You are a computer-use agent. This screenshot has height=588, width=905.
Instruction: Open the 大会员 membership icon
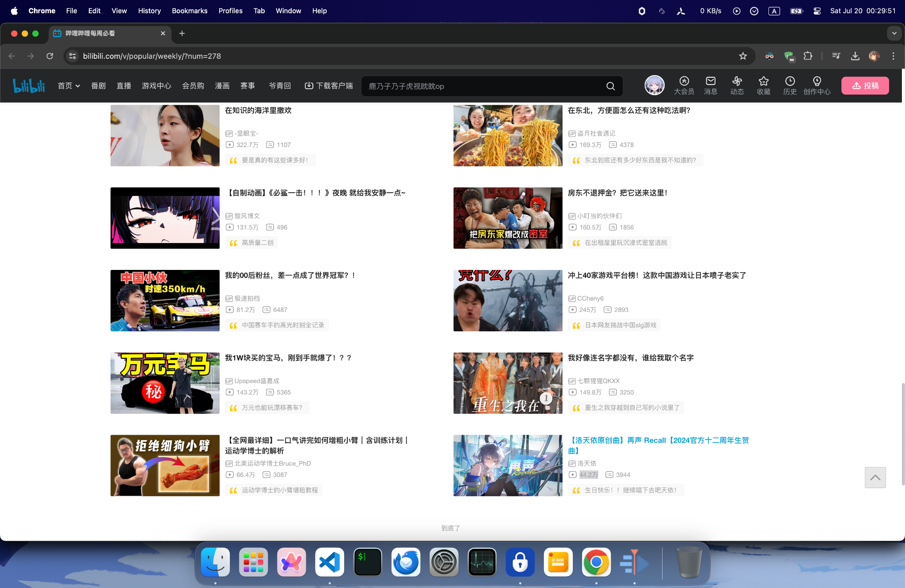coord(684,85)
